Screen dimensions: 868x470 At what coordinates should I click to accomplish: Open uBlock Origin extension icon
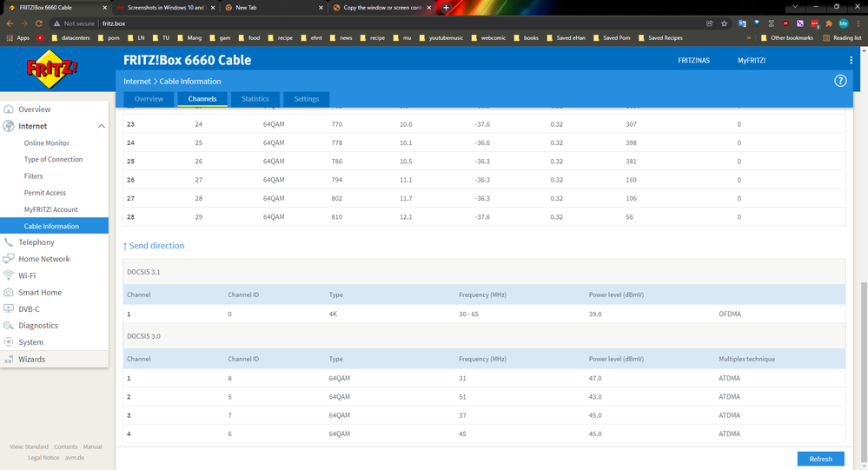click(785, 23)
